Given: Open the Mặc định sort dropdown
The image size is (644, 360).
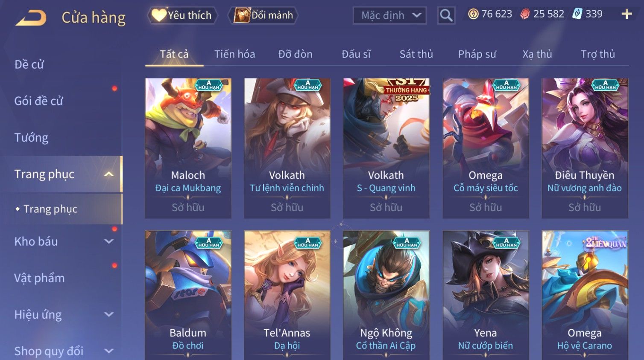Looking at the screenshot, I should pos(389,16).
